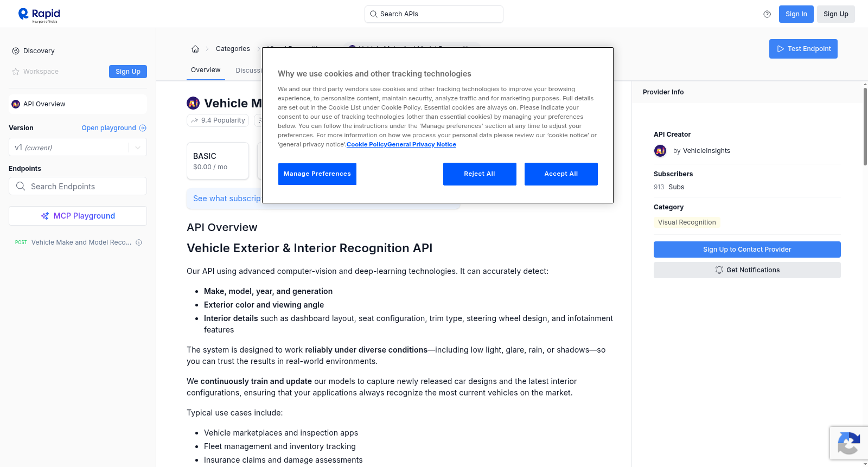This screenshot has height=467, width=868.
Task: Click the Rapid logo
Action: click(x=39, y=15)
